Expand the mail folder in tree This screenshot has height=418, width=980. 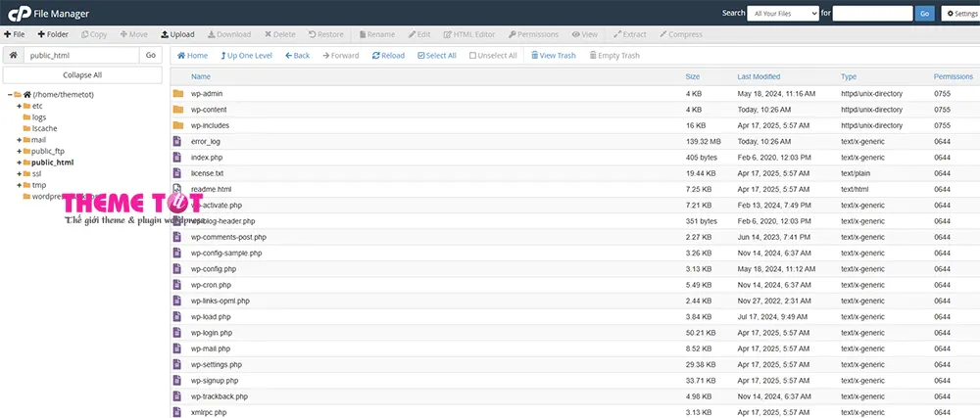click(20, 140)
